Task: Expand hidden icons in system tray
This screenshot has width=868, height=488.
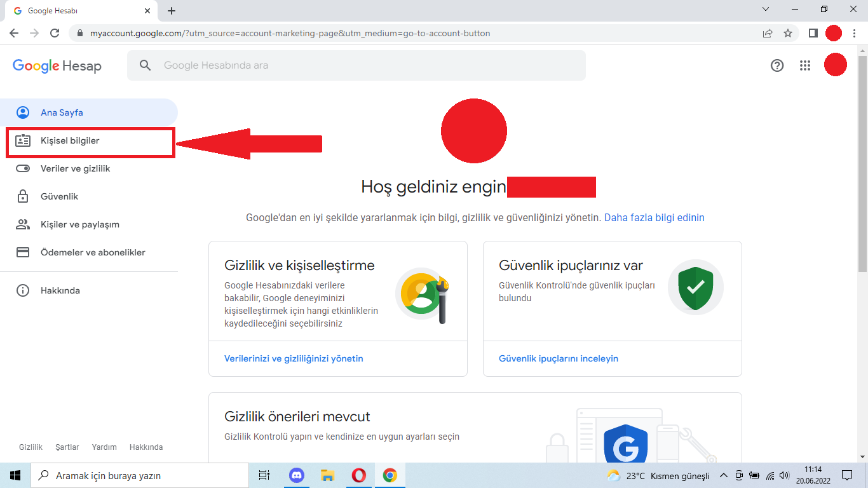Action: [x=723, y=475]
